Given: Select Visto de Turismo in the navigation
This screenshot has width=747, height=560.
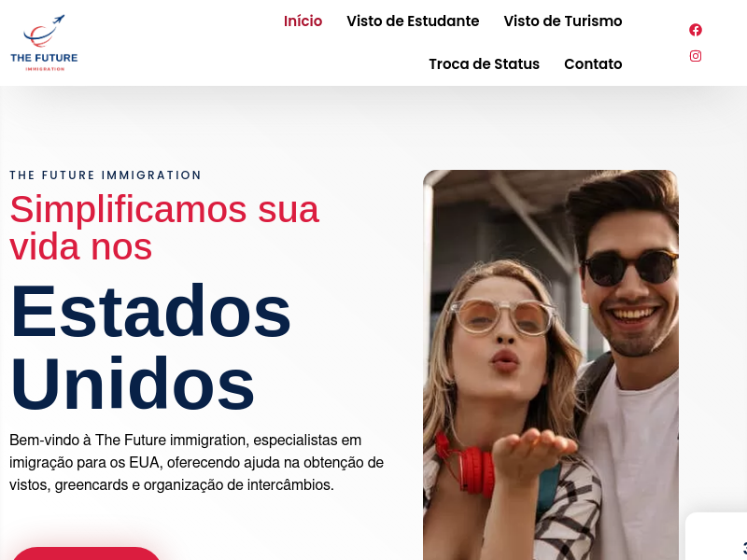Looking at the screenshot, I should [x=563, y=21].
